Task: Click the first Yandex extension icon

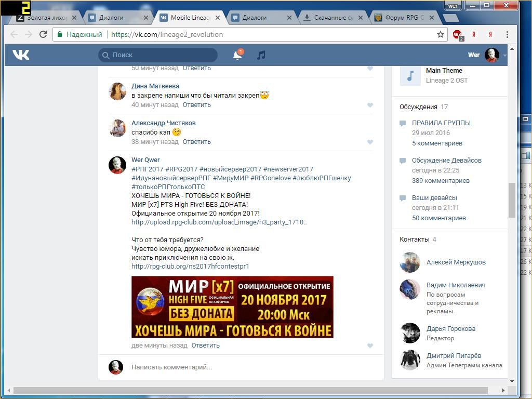Action: click(474, 34)
